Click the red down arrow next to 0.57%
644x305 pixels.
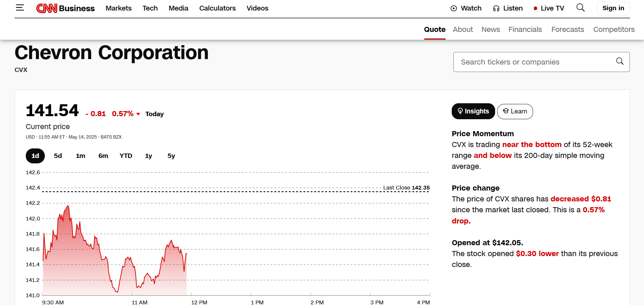pos(138,114)
